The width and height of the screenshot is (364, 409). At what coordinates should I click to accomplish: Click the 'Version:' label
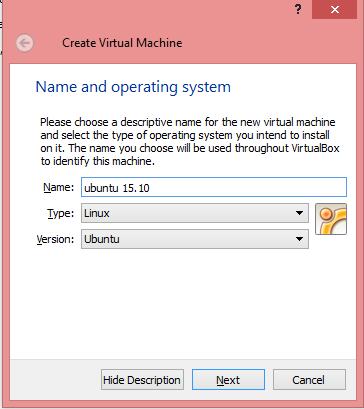click(55, 239)
